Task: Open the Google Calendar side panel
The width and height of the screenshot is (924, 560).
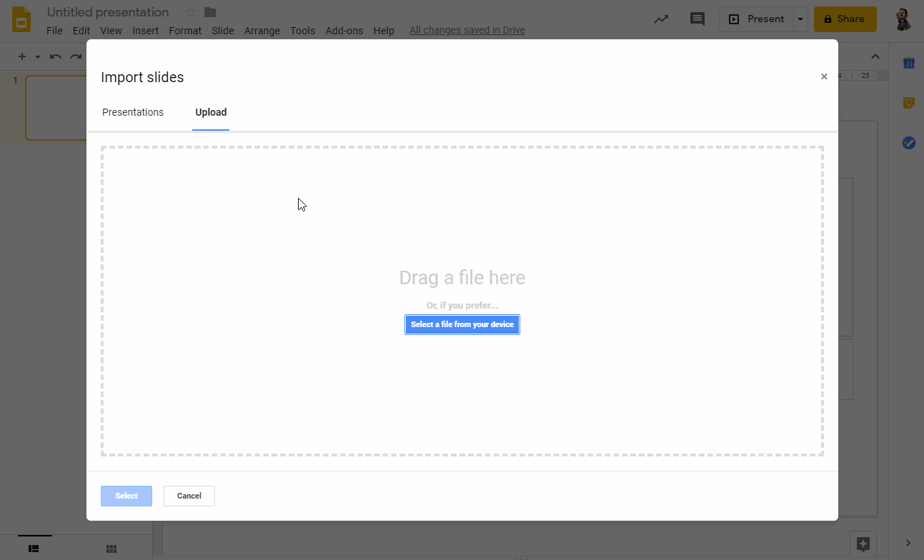Action: [908, 63]
